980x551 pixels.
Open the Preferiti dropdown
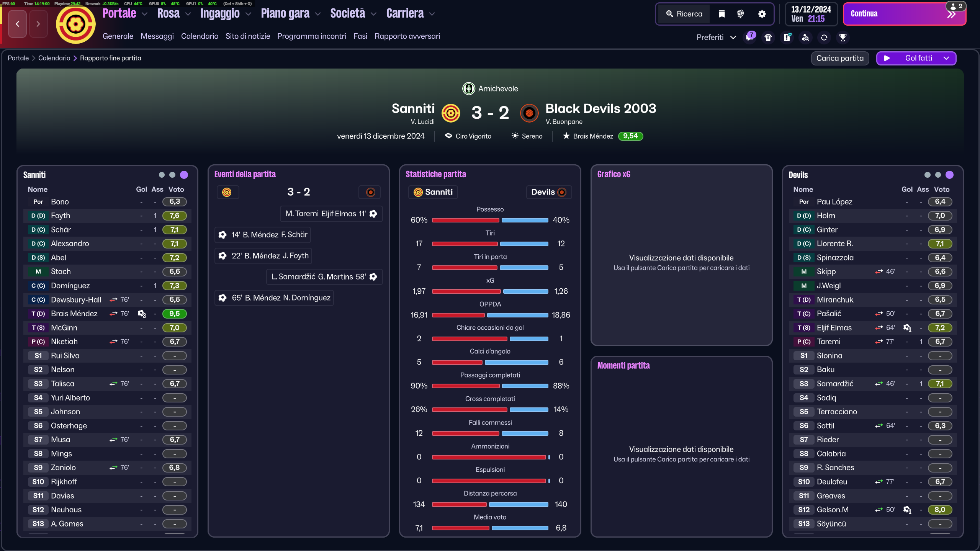coord(716,38)
